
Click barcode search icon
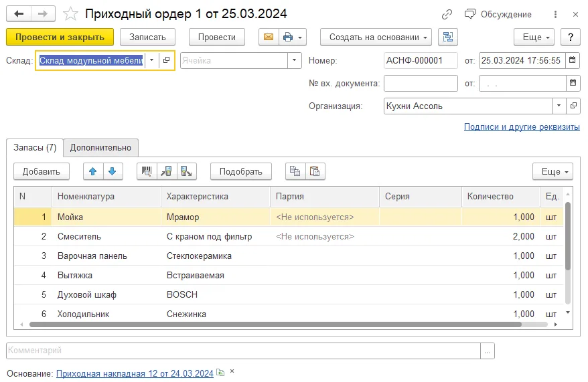[x=147, y=171]
